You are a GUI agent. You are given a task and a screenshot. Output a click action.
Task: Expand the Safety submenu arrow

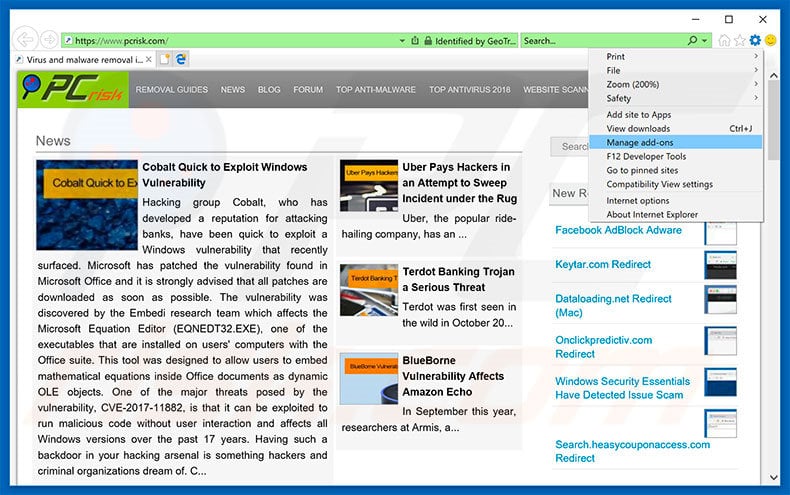pyautogui.click(x=756, y=98)
